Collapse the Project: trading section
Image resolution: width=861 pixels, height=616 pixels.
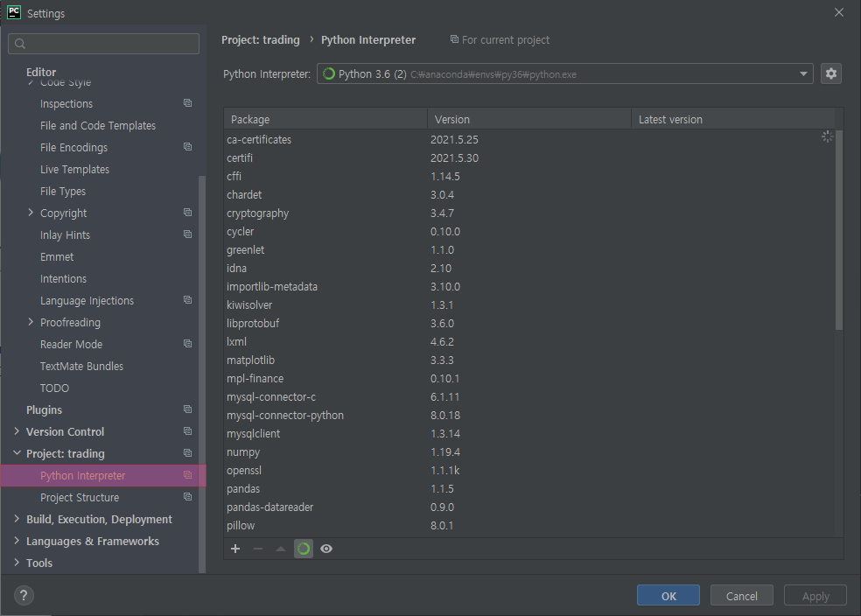pos(17,453)
